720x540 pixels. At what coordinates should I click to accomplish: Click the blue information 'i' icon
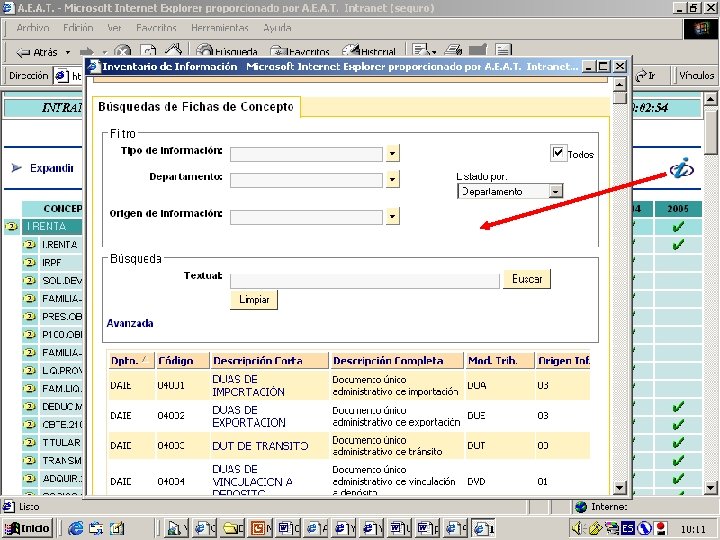click(x=682, y=168)
